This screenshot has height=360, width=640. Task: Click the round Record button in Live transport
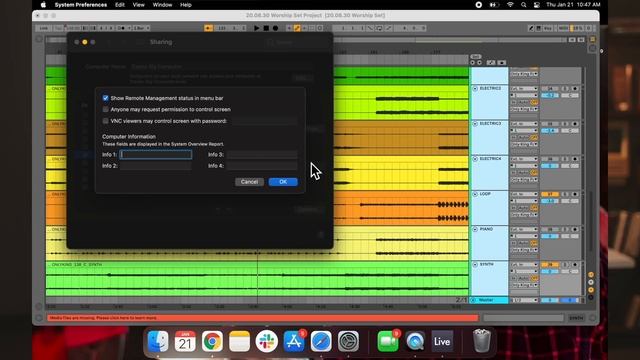[x=276, y=28]
